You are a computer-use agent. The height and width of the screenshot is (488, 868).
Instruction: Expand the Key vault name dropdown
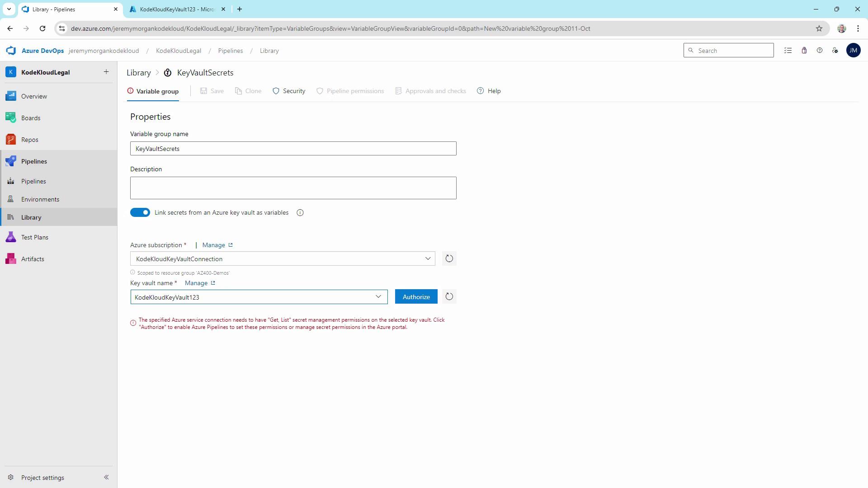[378, 297]
